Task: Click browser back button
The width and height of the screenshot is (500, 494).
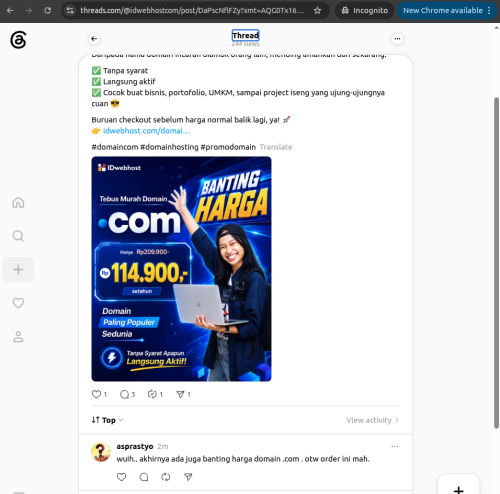Action: click(x=10, y=11)
